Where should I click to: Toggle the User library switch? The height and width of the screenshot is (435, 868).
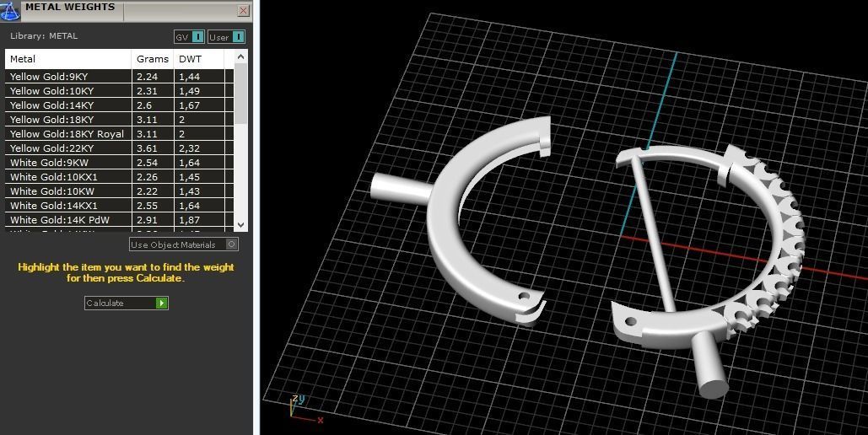point(226,37)
